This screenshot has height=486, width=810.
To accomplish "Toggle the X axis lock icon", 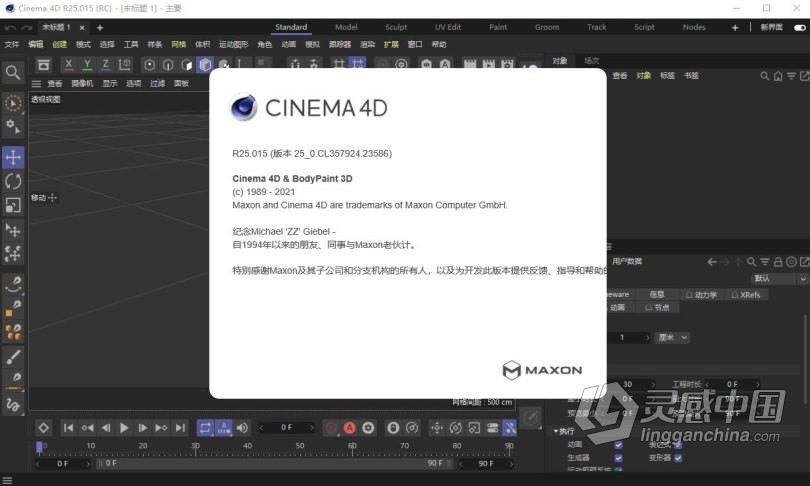I will 68,65.
